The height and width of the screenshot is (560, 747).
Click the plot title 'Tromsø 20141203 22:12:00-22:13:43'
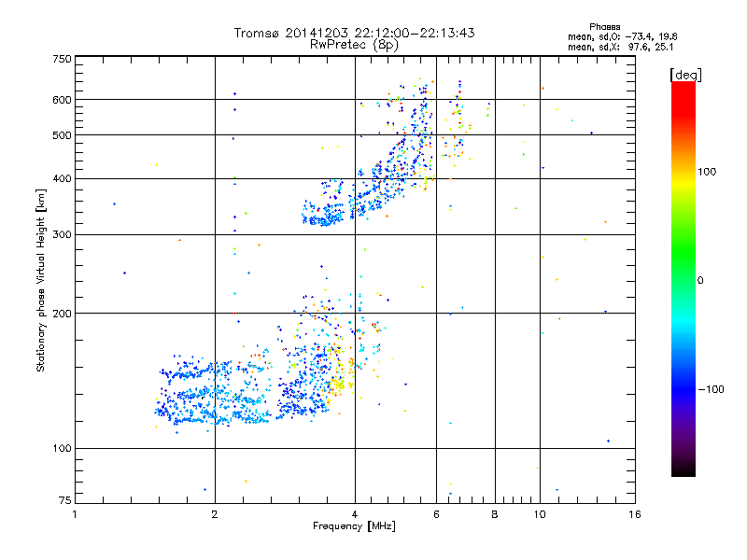tap(354, 33)
